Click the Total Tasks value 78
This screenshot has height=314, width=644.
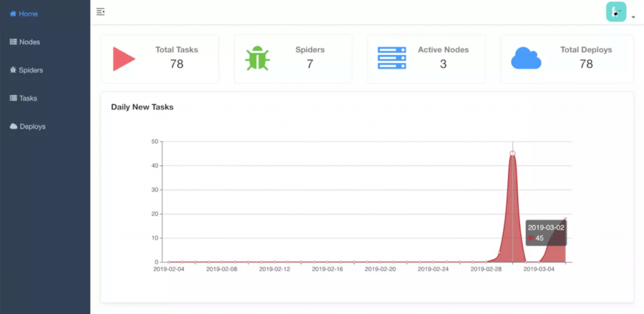[x=177, y=64]
